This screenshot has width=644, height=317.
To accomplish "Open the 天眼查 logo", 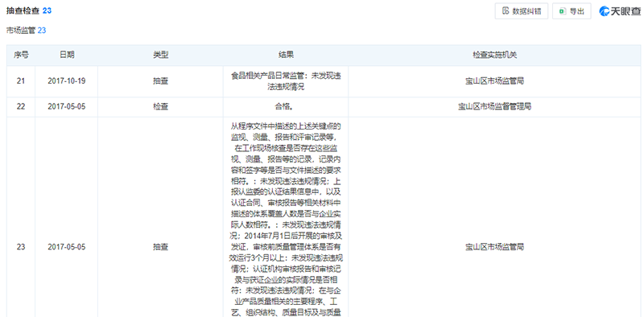I will tap(619, 11).
